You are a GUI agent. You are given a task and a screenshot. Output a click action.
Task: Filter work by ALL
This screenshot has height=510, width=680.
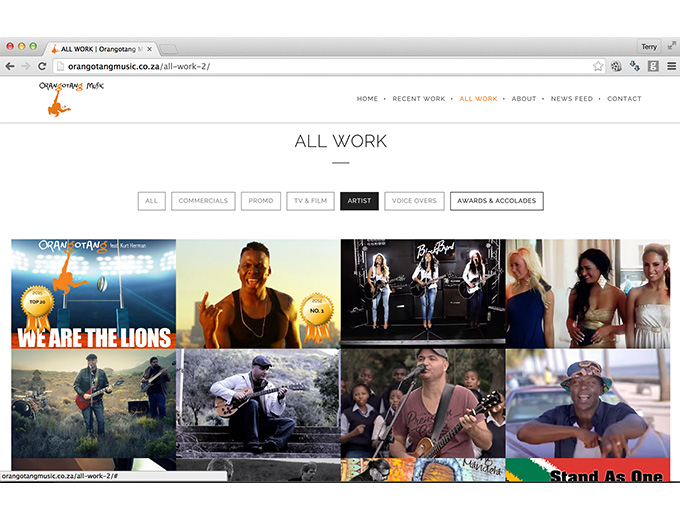coord(151,201)
